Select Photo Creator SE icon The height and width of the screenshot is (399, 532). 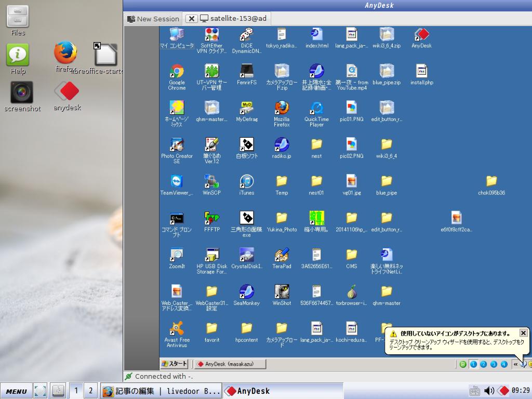tap(177, 151)
